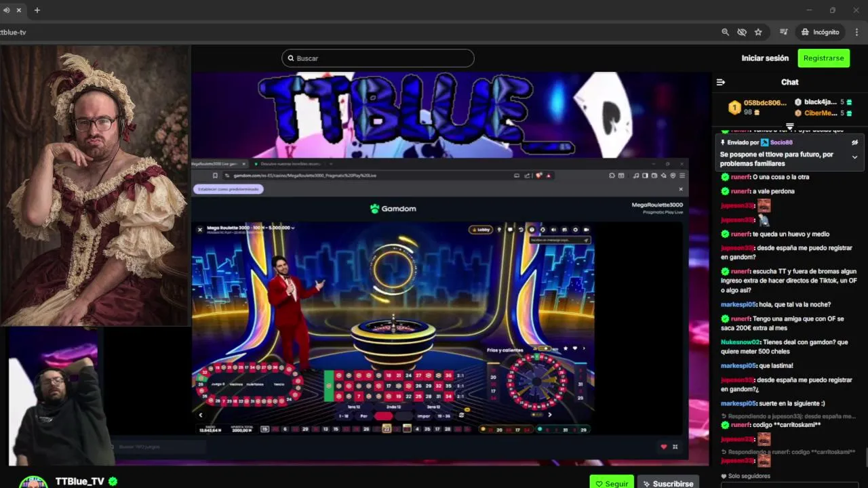Click the Registrarse button

pyautogui.click(x=823, y=58)
